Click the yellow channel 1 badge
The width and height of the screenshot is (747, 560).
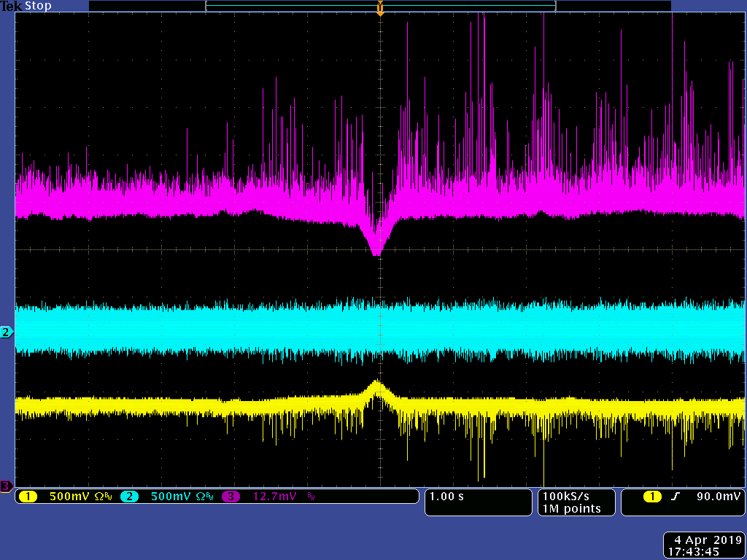(28, 497)
